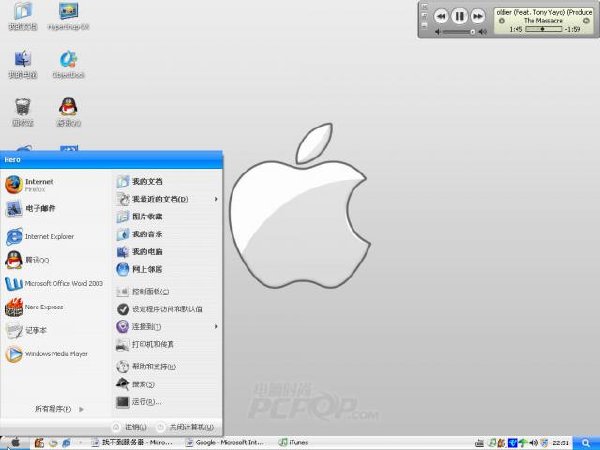Viewport: 600px width, 450px height.
Task: Click the speaker volume icon in system tray
Action: pos(533,443)
